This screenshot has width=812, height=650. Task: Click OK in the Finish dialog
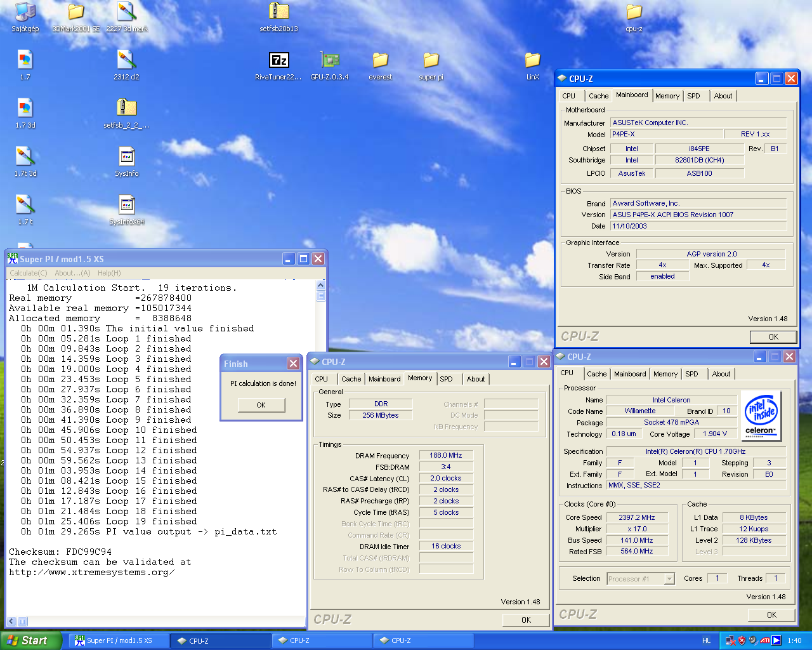261,405
